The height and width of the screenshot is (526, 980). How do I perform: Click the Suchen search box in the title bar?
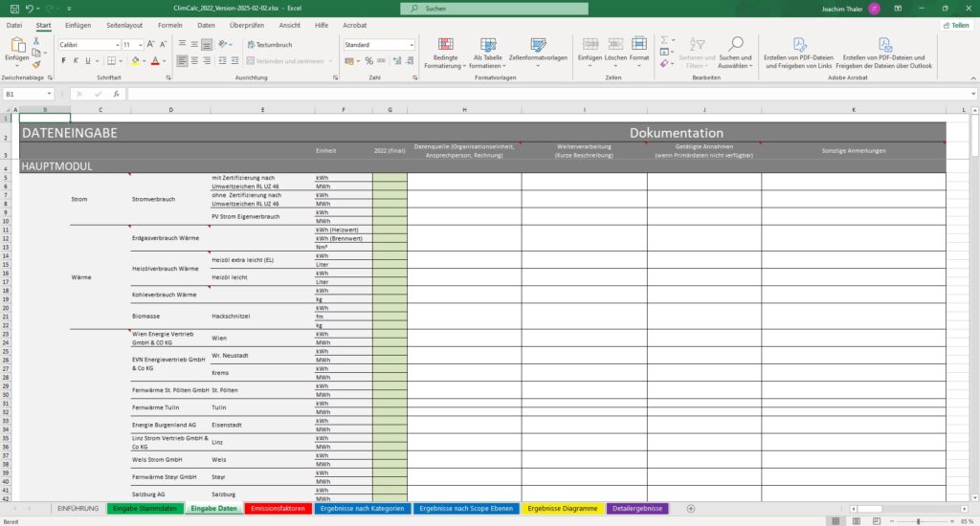(494, 9)
